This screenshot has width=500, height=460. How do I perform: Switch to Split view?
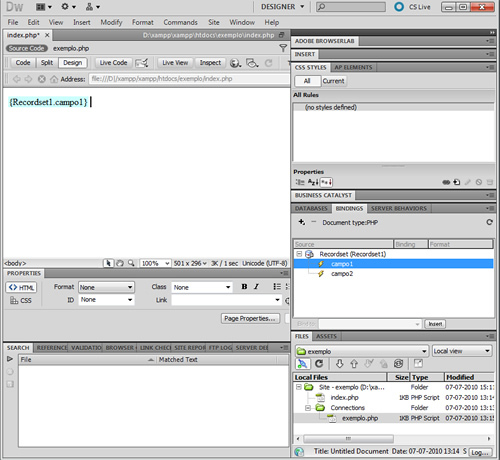(x=47, y=63)
